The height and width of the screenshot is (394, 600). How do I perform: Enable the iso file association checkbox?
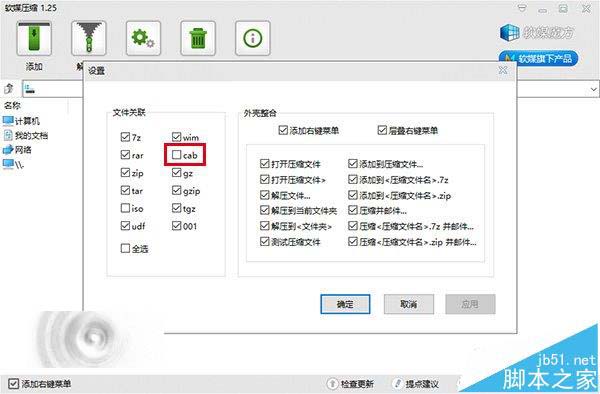(x=125, y=208)
